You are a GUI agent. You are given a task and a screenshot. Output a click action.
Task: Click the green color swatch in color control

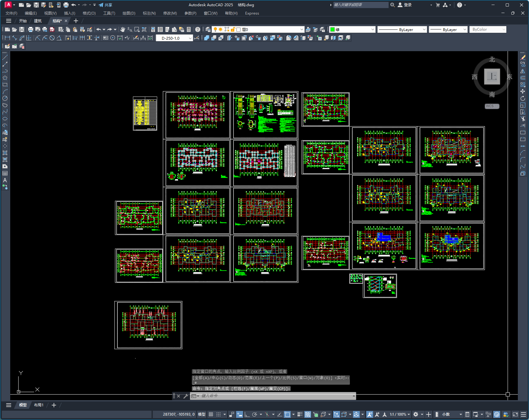[x=333, y=29]
